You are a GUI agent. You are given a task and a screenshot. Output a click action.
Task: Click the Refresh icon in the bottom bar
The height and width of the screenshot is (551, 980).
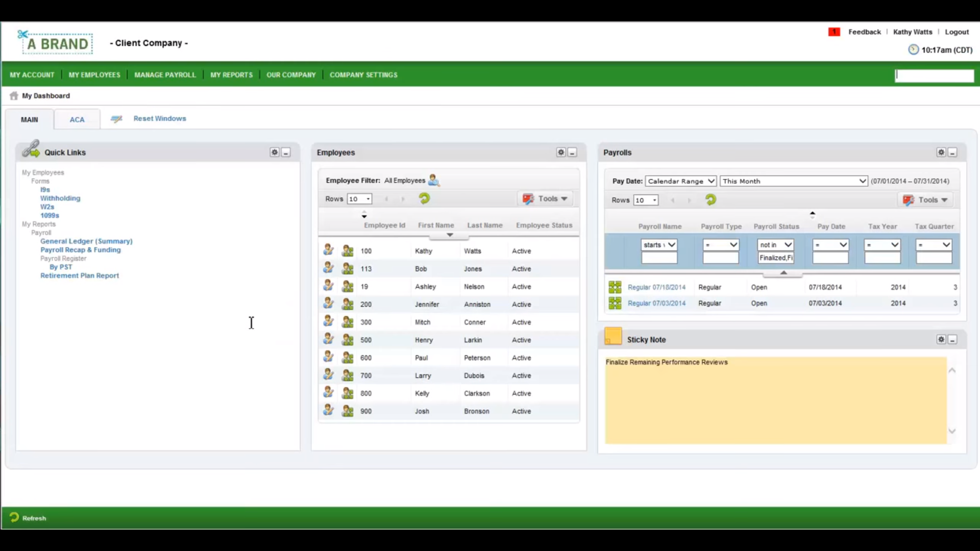coord(13,517)
